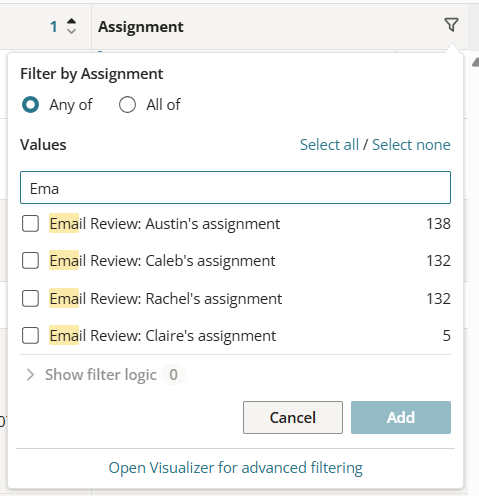Focus the Values search field containing Ema
Viewport: 479px width, 496px height.
pos(235,187)
